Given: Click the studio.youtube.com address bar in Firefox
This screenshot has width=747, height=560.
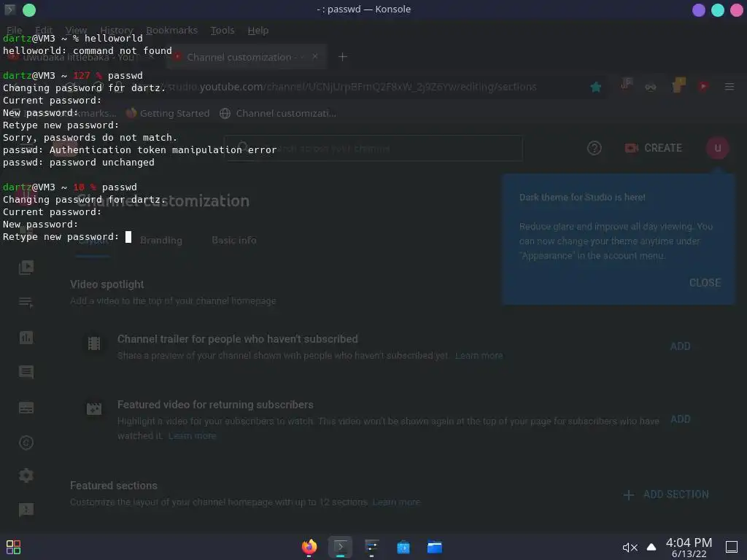Looking at the screenshot, I should tap(352, 87).
